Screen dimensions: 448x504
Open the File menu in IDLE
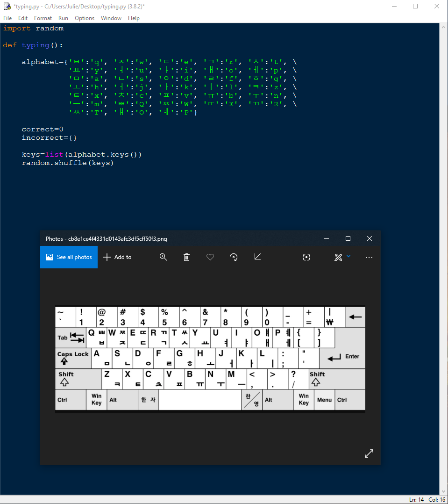7,18
